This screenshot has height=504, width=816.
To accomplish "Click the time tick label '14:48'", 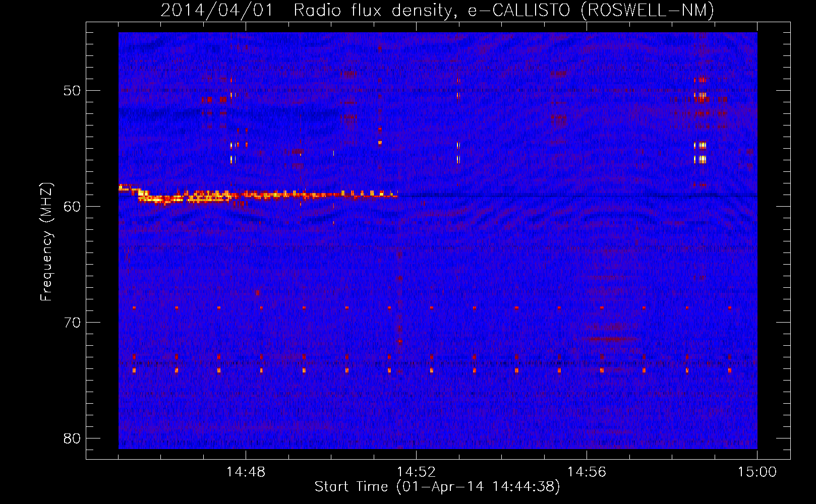I will [246, 472].
